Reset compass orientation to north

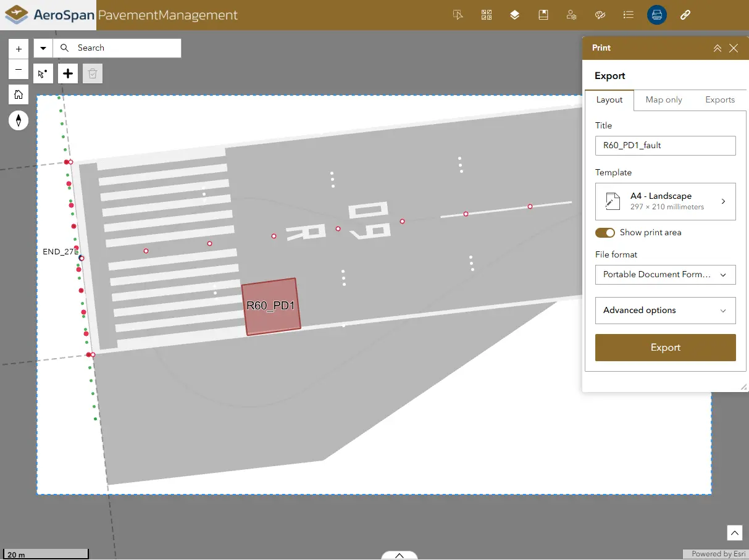(19, 120)
